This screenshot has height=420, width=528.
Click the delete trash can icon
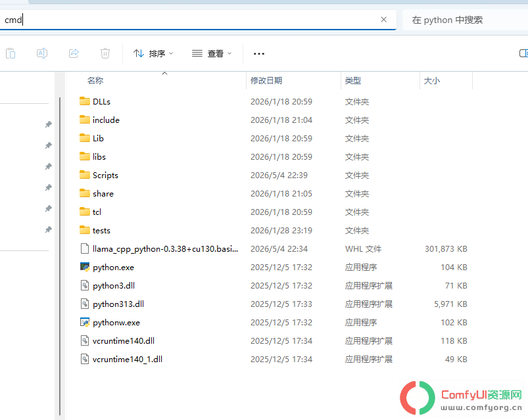click(x=105, y=53)
